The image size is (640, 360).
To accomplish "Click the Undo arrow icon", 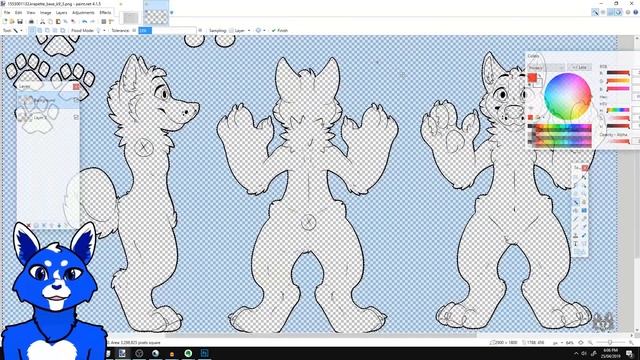I will [x=84, y=22].
